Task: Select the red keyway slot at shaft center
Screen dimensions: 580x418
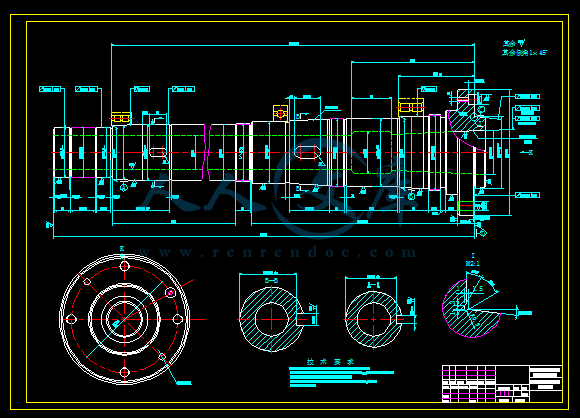Action: (307, 152)
